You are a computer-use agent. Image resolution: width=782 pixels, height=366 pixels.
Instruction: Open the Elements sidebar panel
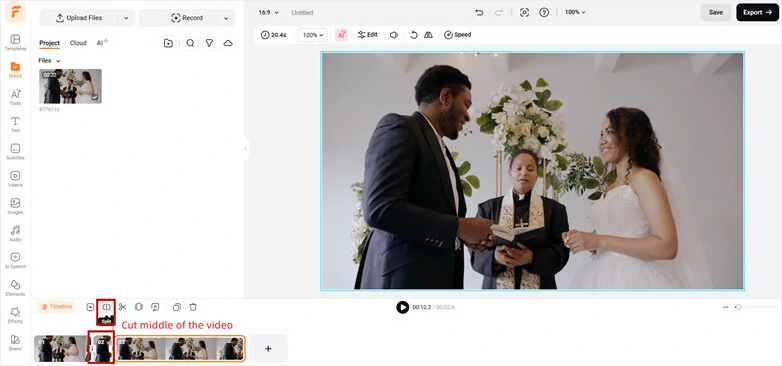[x=15, y=288]
